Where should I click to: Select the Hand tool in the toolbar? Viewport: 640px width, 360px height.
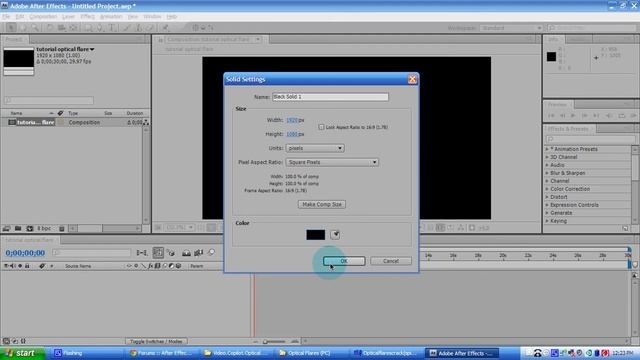pyautogui.click(x=23, y=28)
